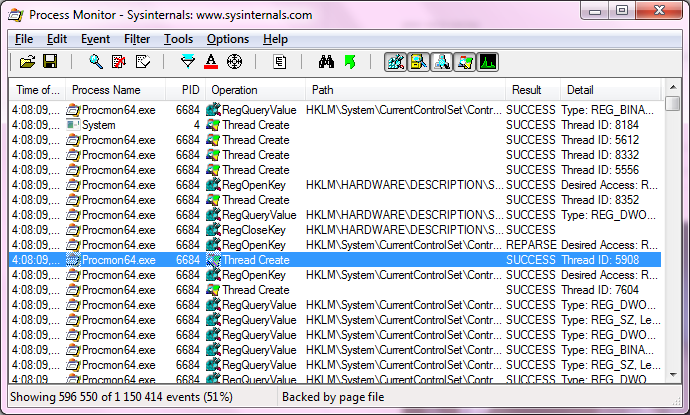The width and height of the screenshot is (690, 415).
Task: Click the Open file toolbar icon
Action: pyautogui.click(x=27, y=62)
